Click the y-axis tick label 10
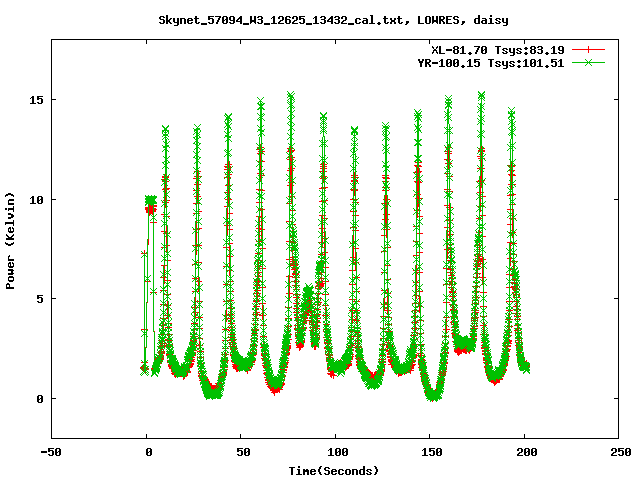The image size is (640, 480). coord(36,200)
